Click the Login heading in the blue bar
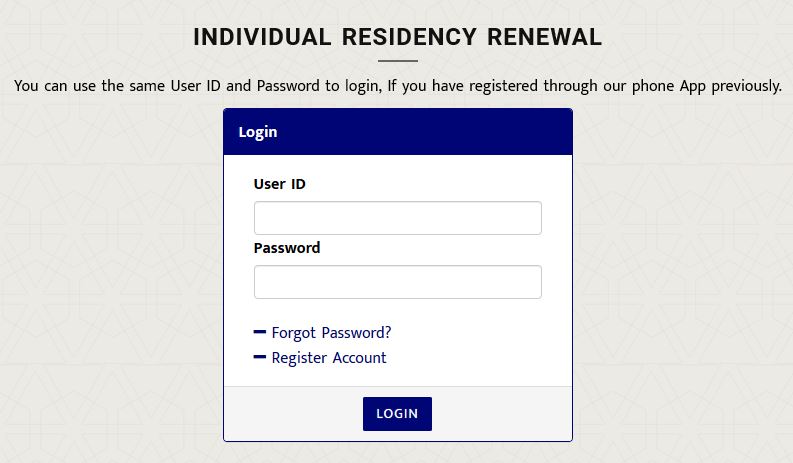Image resolution: width=793 pixels, height=463 pixels. [258, 132]
